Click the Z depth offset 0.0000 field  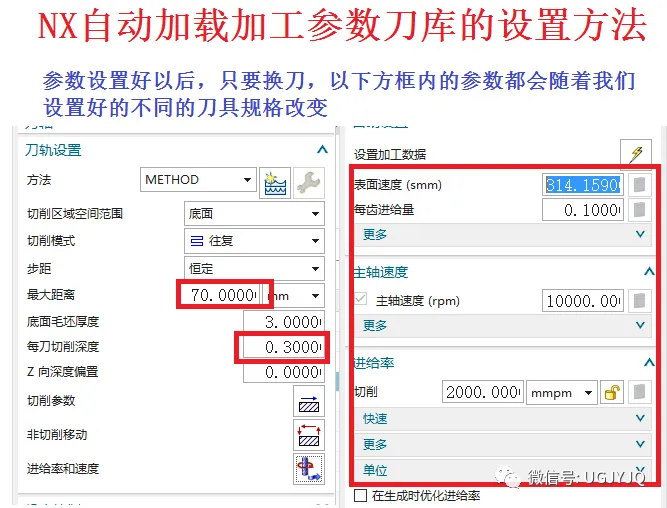pyautogui.click(x=283, y=372)
